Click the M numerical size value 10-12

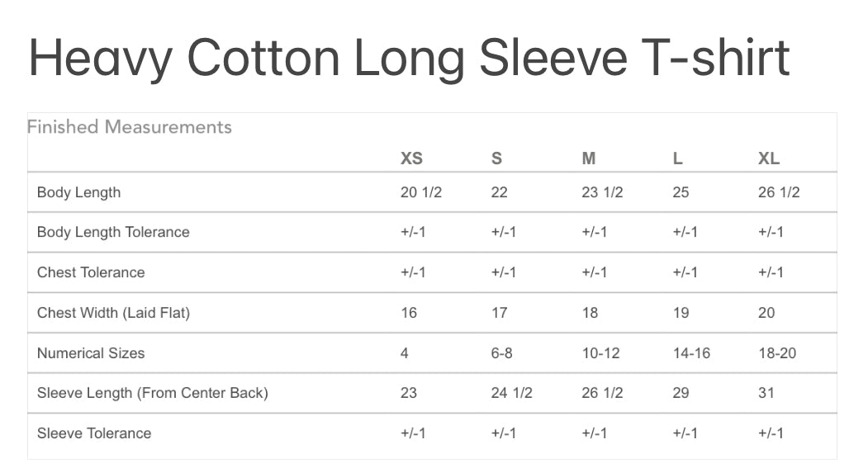pos(602,353)
